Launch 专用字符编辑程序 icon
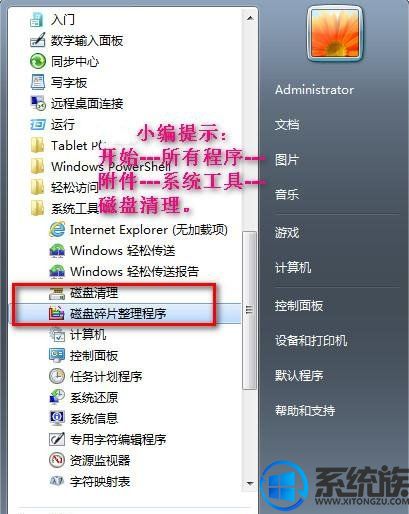The image size is (409, 514). pyautogui.click(x=57, y=439)
